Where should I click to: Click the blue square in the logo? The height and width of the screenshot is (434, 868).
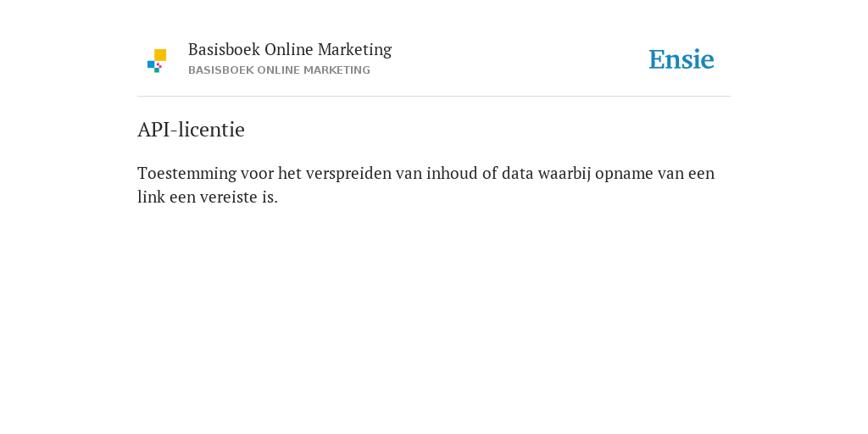click(151, 64)
